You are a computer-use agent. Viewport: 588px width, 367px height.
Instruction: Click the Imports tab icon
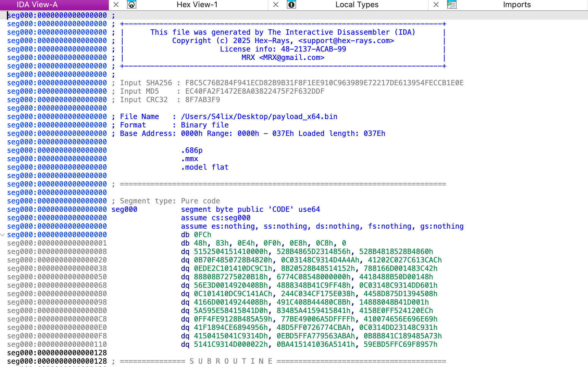tap(452, 5)
